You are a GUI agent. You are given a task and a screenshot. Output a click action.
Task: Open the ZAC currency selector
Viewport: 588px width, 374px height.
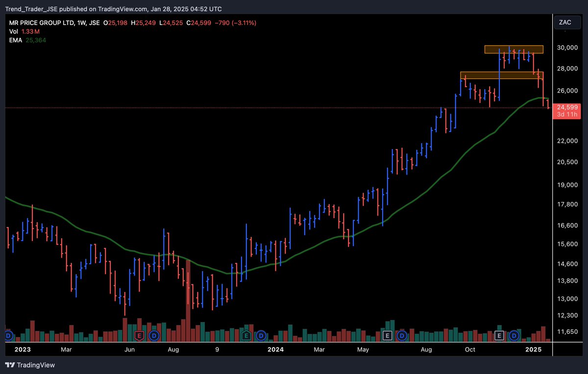pyautogui.click(x=568, y=22)
